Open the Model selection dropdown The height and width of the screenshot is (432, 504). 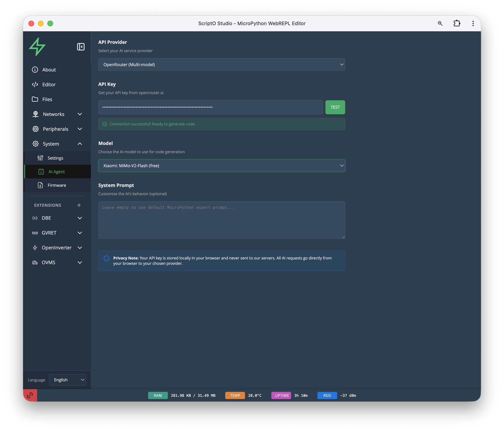pyautogui.click(x=221, y=166)
